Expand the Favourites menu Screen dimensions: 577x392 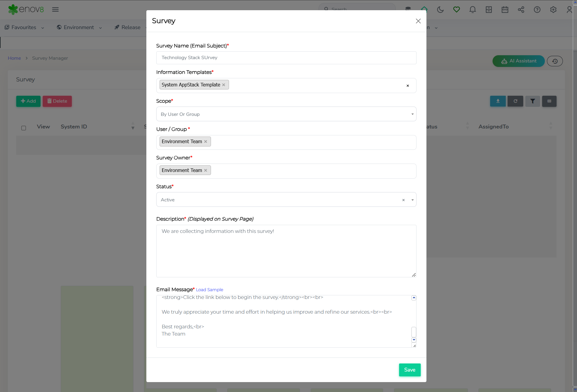(x=25, y=28)
